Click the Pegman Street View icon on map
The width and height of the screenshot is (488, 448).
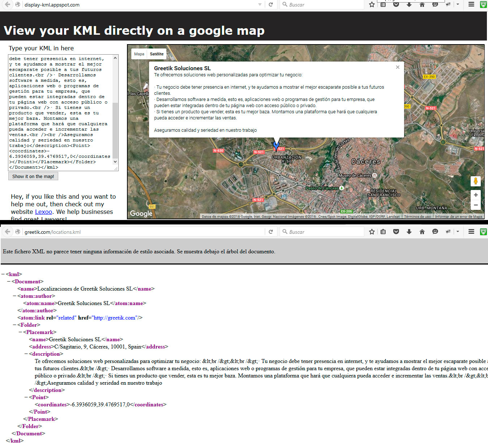tap(476, 181)
